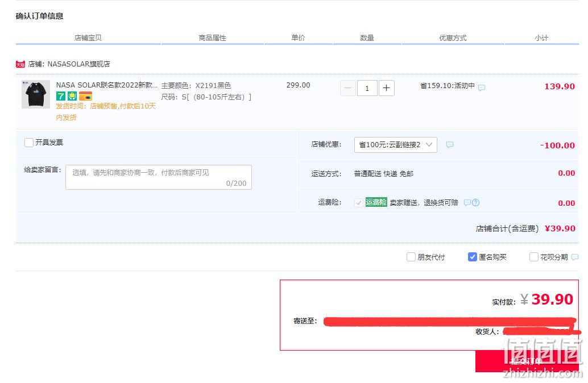This screenshot has width=588, height=383.
Task: Click the 店铺宝贝 column header
Action: coord(88,38)
